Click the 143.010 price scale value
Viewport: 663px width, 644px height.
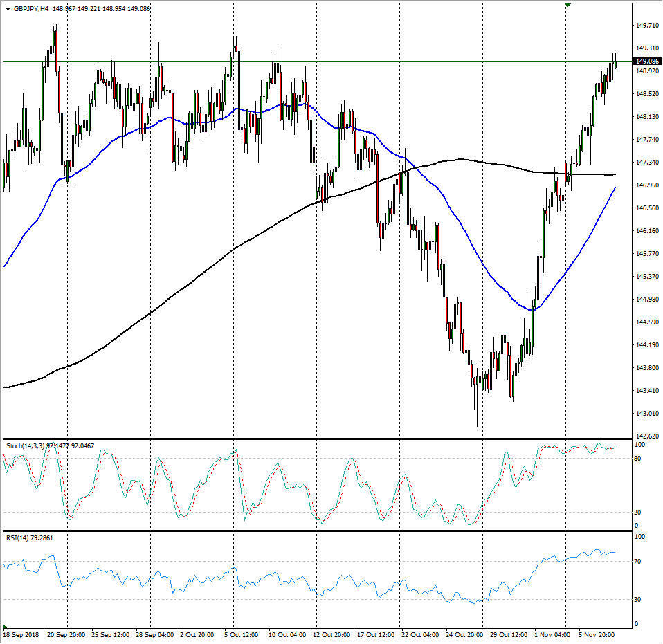647,414
